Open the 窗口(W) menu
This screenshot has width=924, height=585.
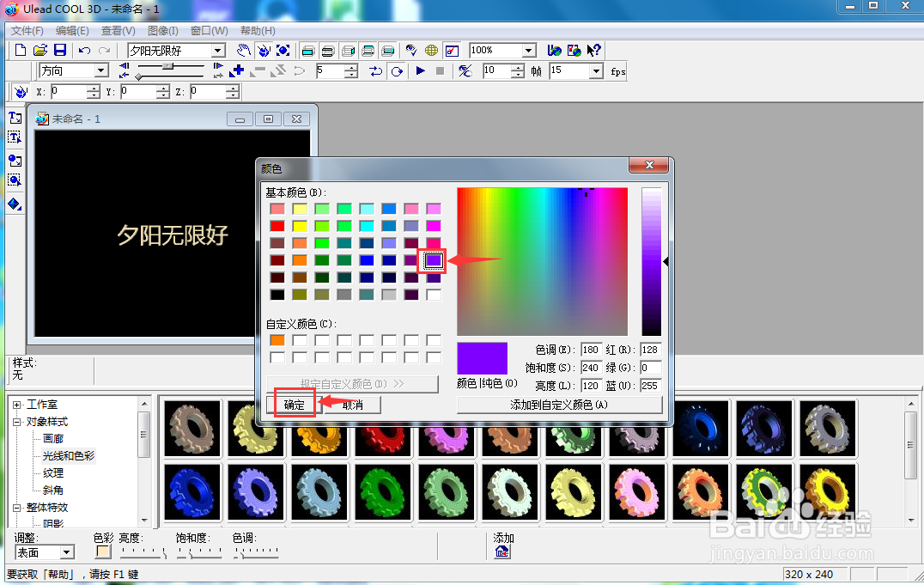(x=210, y=31)
